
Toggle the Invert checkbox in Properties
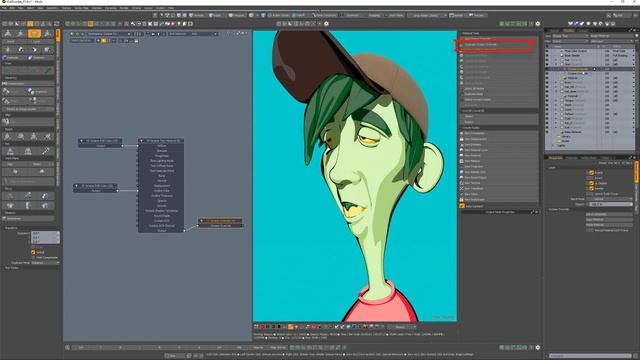(591, 178)
